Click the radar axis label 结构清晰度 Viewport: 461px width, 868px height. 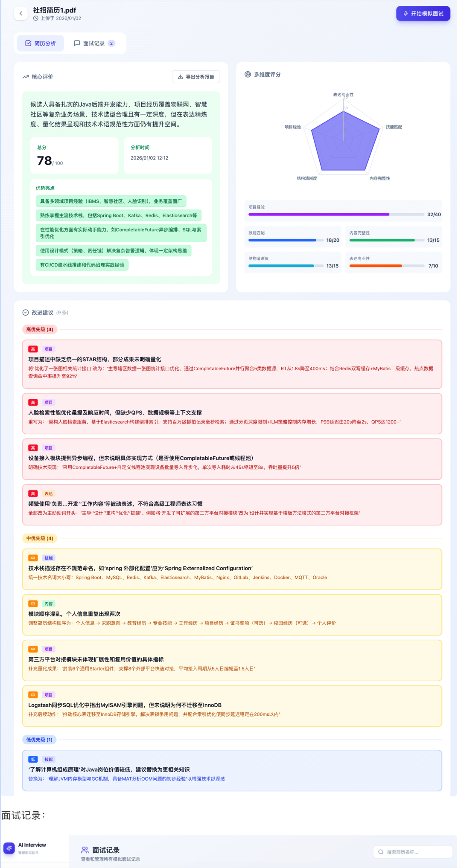pos(307,178)
